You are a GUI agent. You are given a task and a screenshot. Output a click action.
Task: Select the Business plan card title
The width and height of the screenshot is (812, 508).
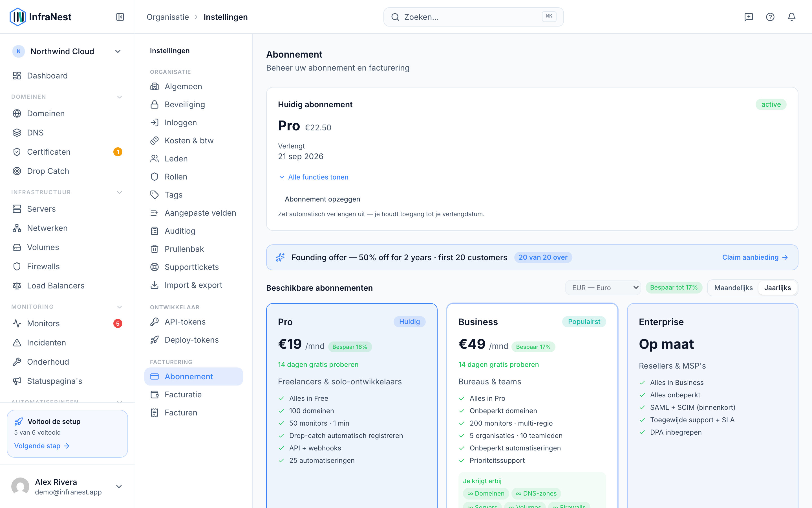478,322
